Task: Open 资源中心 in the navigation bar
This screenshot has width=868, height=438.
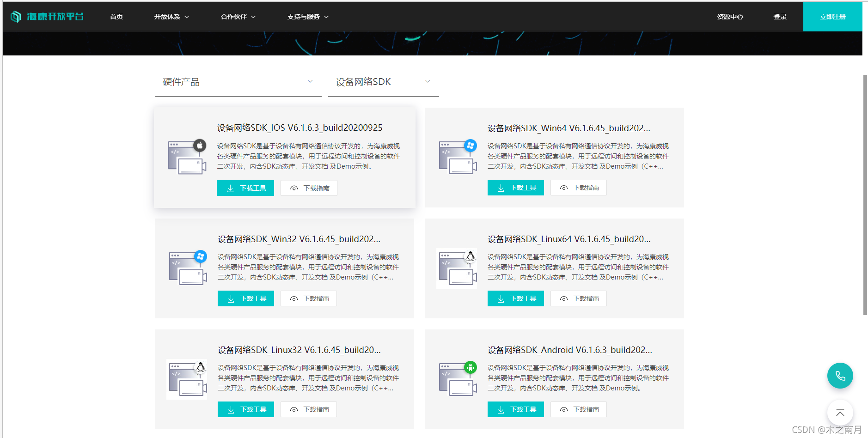Action: click(x=730, y=17)
